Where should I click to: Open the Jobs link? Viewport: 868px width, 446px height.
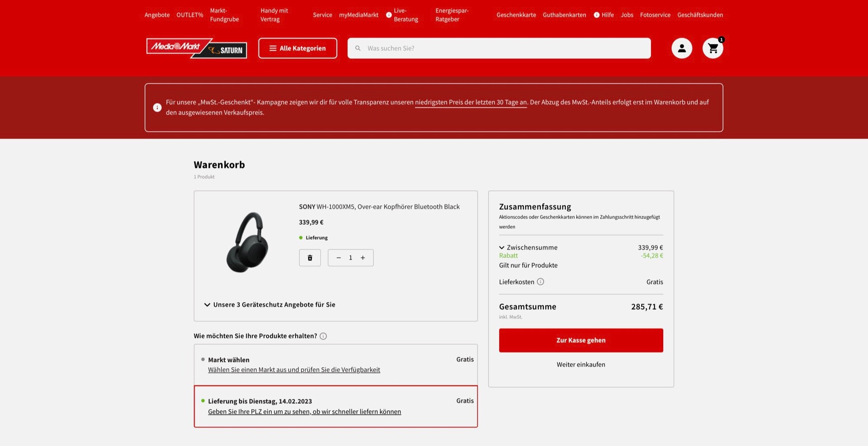pos(627,15)
